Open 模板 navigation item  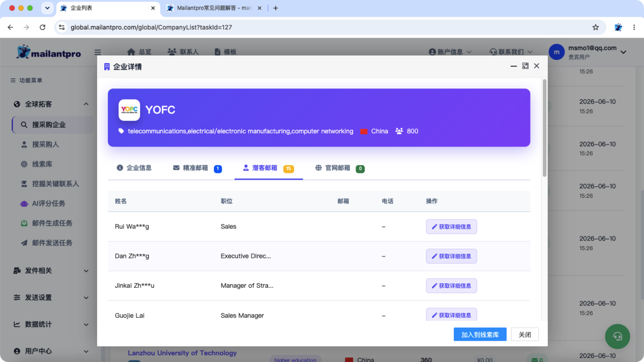click(225, 52)
